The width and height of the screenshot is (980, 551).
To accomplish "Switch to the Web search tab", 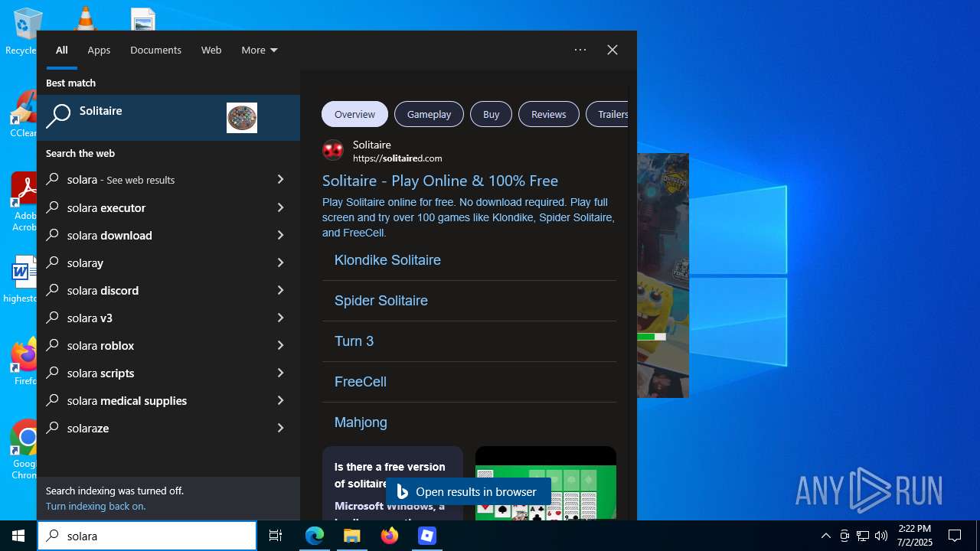I will [211, 50].
